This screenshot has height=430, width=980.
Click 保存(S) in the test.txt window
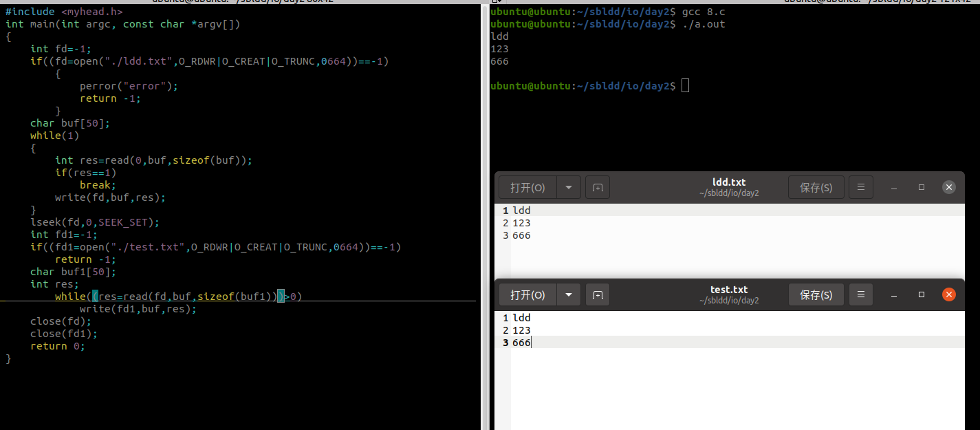point(816,295)
